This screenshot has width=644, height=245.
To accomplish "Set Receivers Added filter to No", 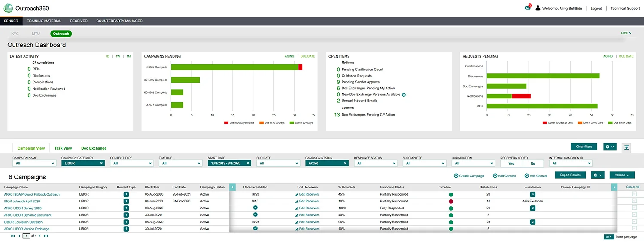I will (533, 164).
